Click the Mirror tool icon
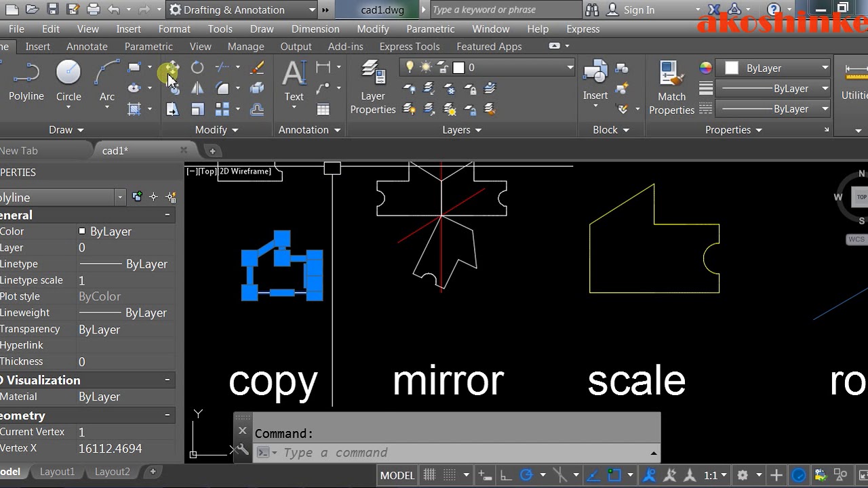 tap(197, 88)
